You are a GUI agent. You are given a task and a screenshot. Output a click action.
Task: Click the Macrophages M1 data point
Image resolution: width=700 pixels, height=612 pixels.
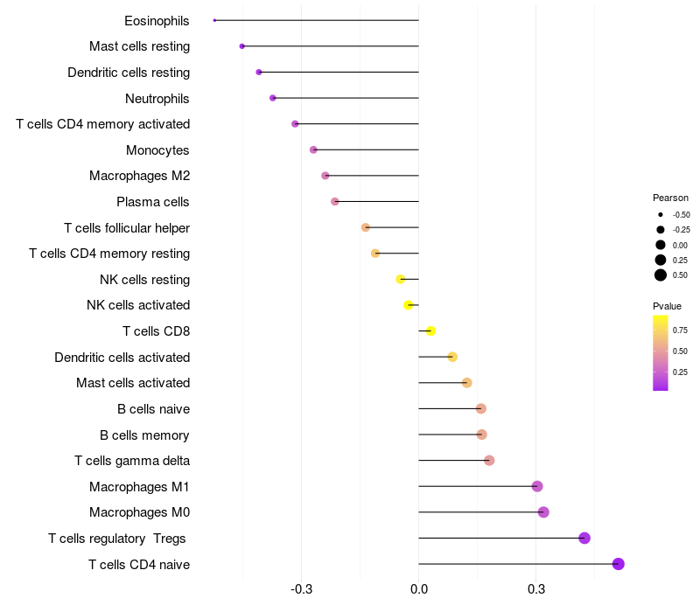(537, 486)
